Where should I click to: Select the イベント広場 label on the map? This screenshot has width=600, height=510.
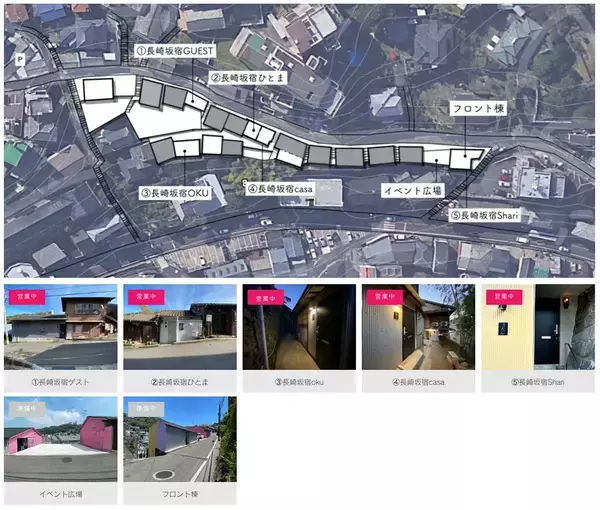coord(412,188)
